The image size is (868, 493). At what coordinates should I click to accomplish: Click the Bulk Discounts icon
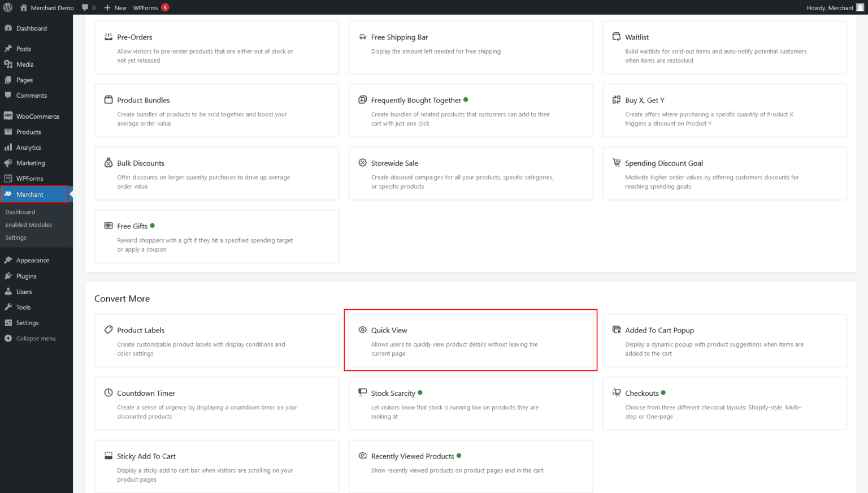click(108, 163)
